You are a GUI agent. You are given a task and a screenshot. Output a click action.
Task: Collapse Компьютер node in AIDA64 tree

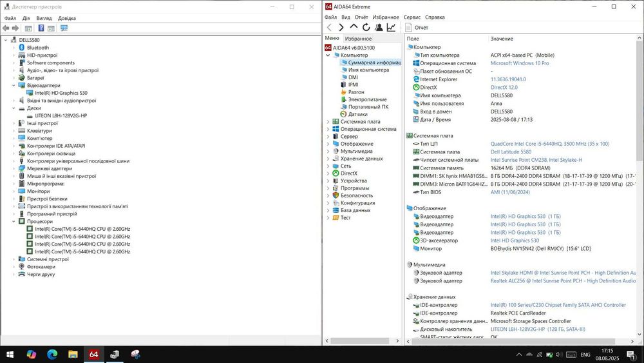coord(328,55)
